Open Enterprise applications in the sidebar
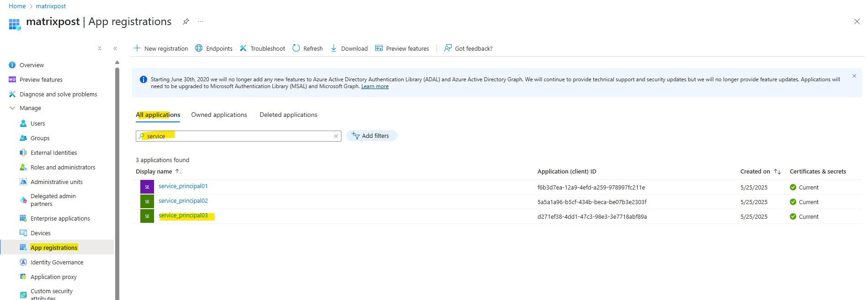This screenshot has height=300, width=868. tap(60, 219)
